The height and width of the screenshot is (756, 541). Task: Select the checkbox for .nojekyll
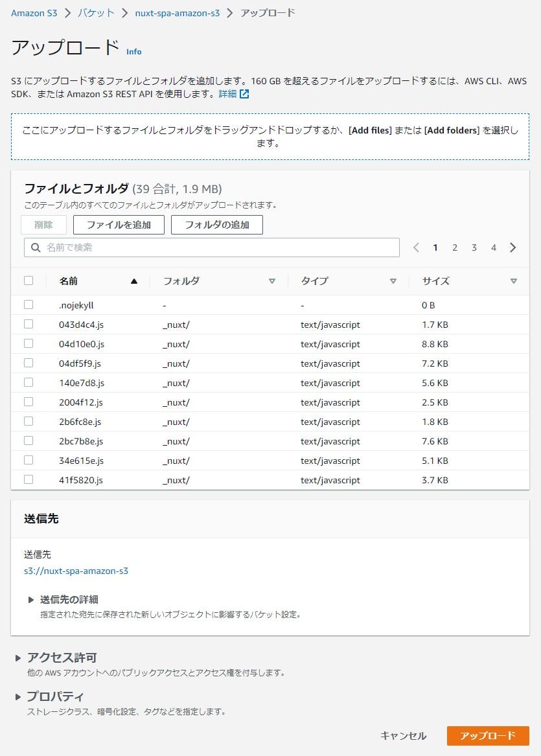[x=28, y=304]
